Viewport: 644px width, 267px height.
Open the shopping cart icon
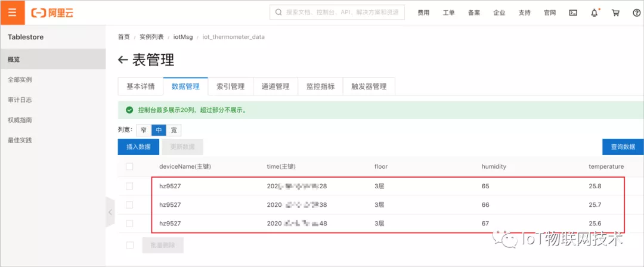pos(615,13)
